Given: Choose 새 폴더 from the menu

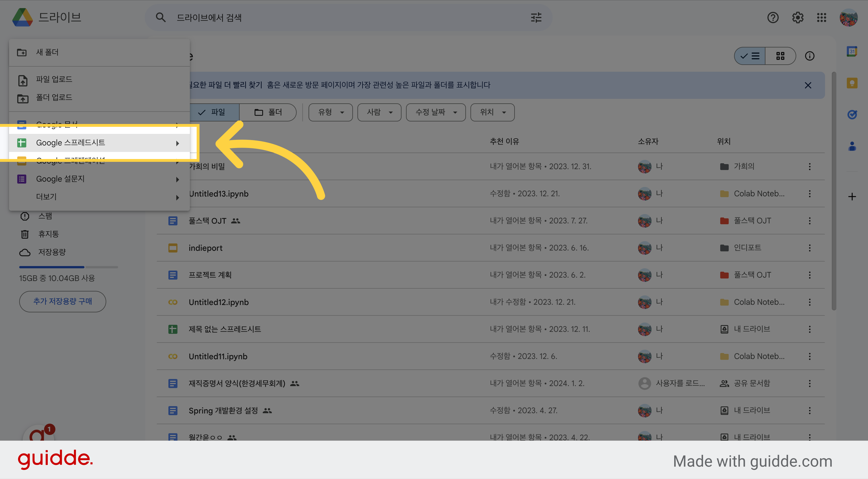Looking at the screenshot, I should (99, 52).
